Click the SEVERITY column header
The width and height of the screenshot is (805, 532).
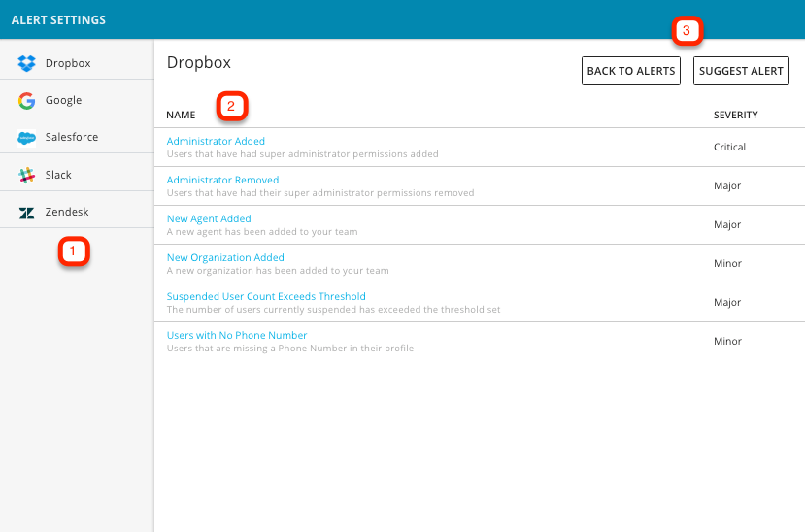pos(736,115)
